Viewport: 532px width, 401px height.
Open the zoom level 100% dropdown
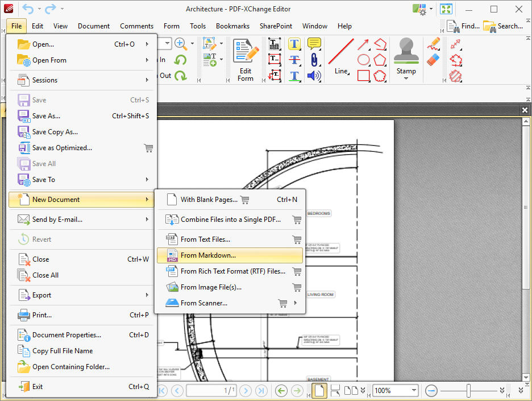pos(414,390)
